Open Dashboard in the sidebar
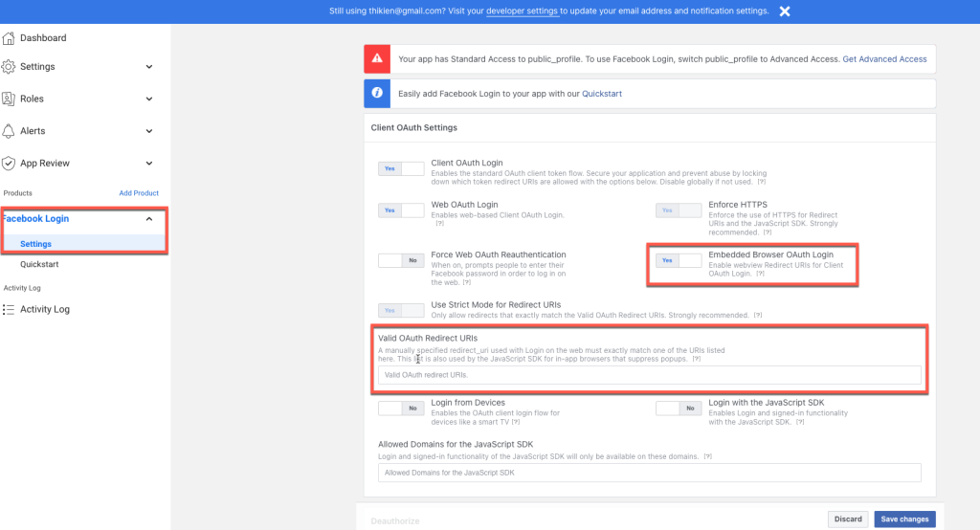980x530 pixels. tap(42, 38)
